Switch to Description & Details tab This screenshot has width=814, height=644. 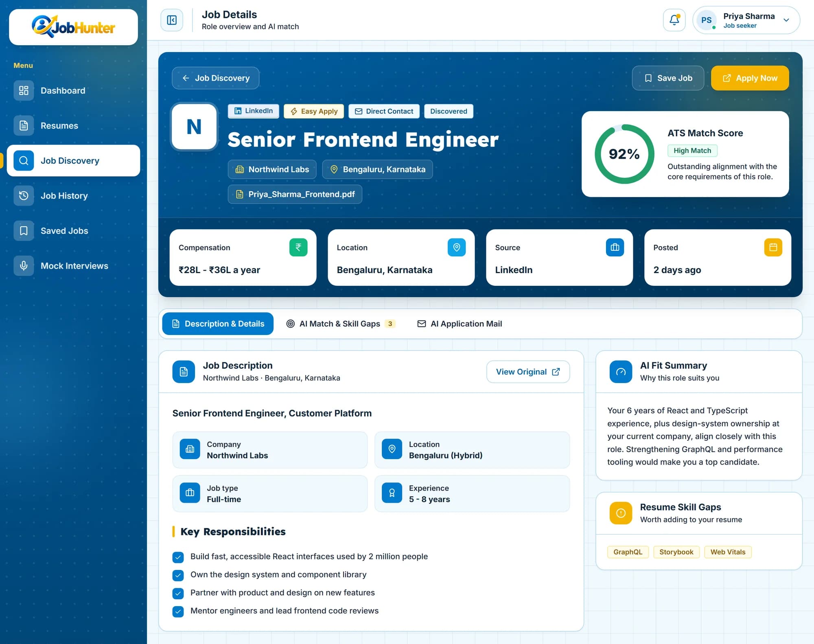tap(218, 324)
